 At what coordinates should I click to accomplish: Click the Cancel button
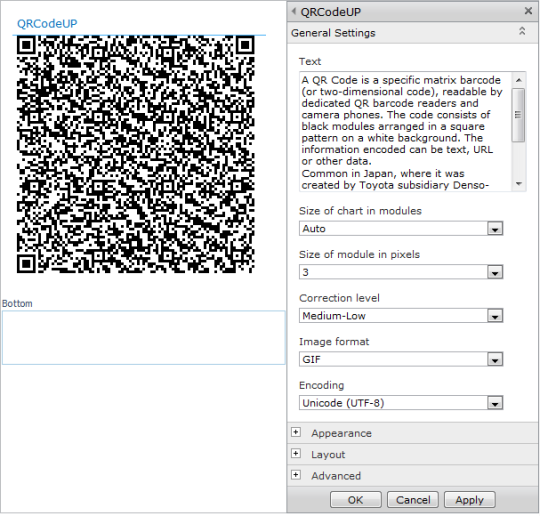pyautogui.click(x=413, y=500)
